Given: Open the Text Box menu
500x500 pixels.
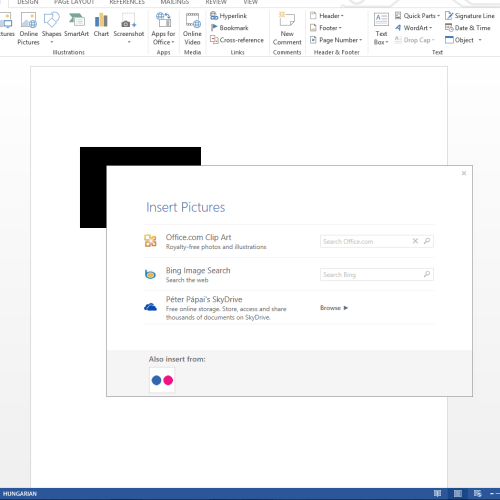Looking at the screenshot, I should [381, 29].
